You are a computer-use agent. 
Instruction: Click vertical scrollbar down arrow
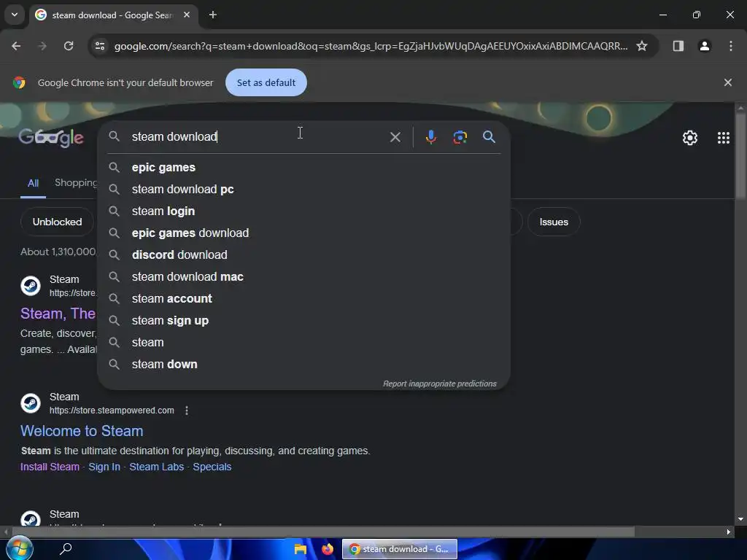740,519
